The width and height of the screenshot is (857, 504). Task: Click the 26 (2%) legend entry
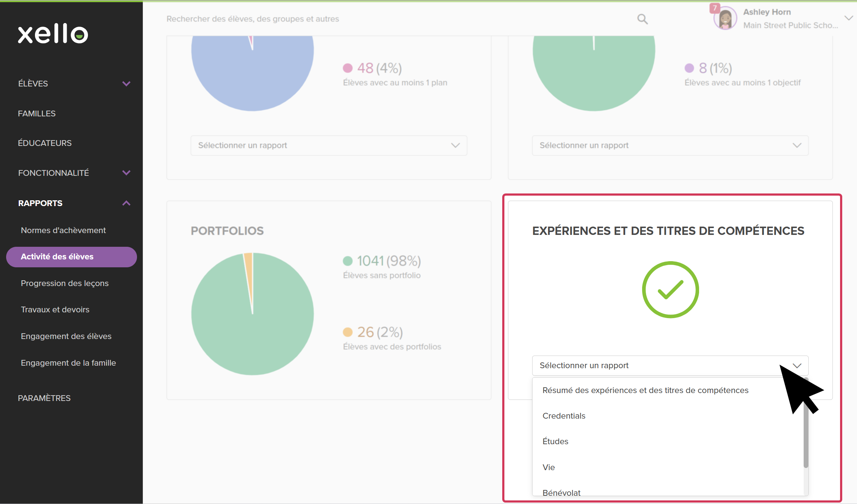click(x=373, y=332)
